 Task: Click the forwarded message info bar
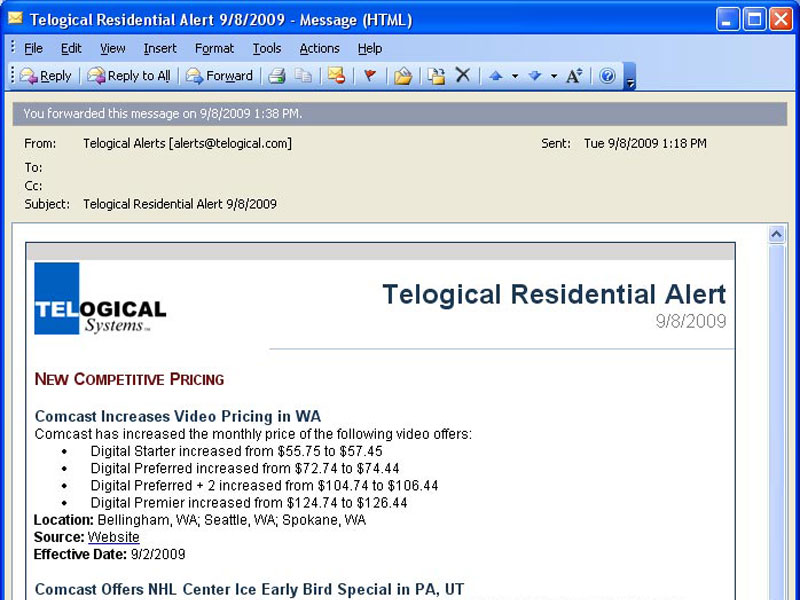[x=399, y=114]
